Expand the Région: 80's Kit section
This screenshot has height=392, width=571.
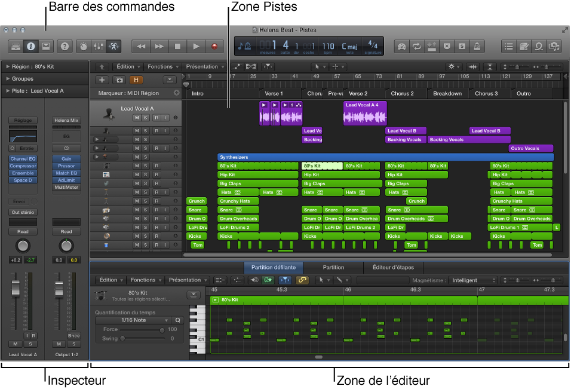(x=27, y=66)
